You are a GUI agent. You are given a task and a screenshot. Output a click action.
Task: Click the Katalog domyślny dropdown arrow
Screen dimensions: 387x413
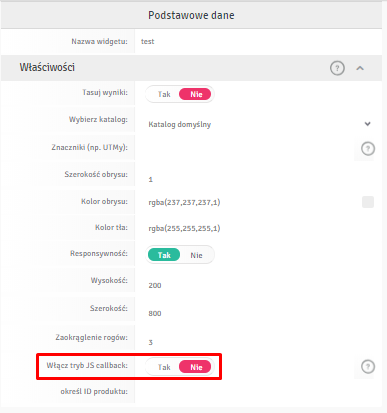[x=367, y=124]
